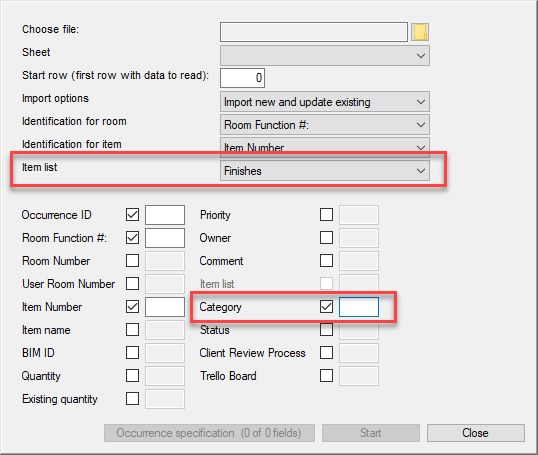Uncheck the Occurence ID checkbox
538x455 pixels.
pos(132,215)
